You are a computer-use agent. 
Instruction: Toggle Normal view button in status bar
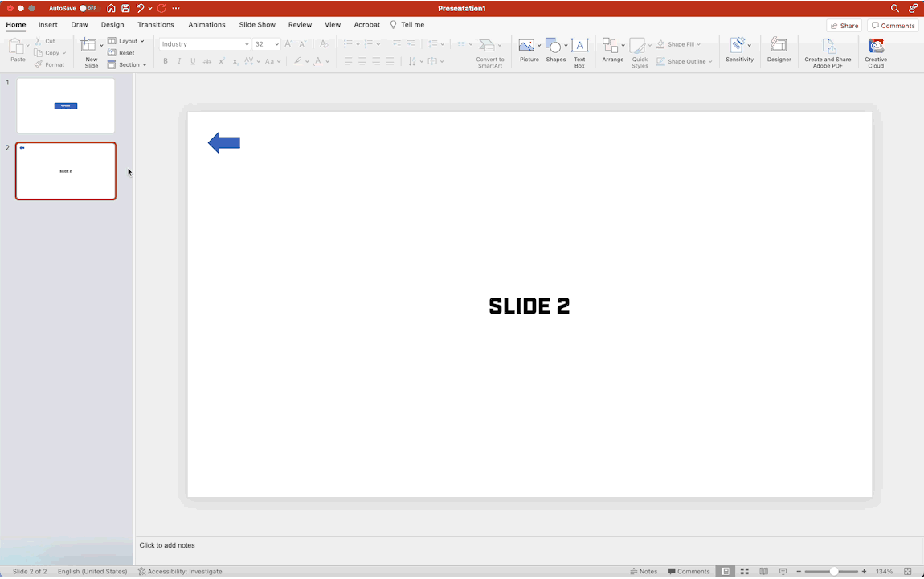tap(726, 571)
